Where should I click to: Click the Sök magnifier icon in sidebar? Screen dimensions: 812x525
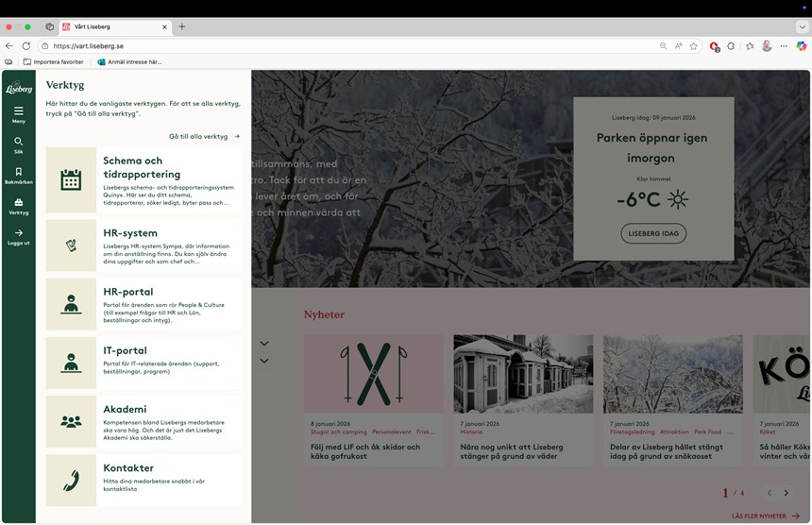click(x=18, y=142)
